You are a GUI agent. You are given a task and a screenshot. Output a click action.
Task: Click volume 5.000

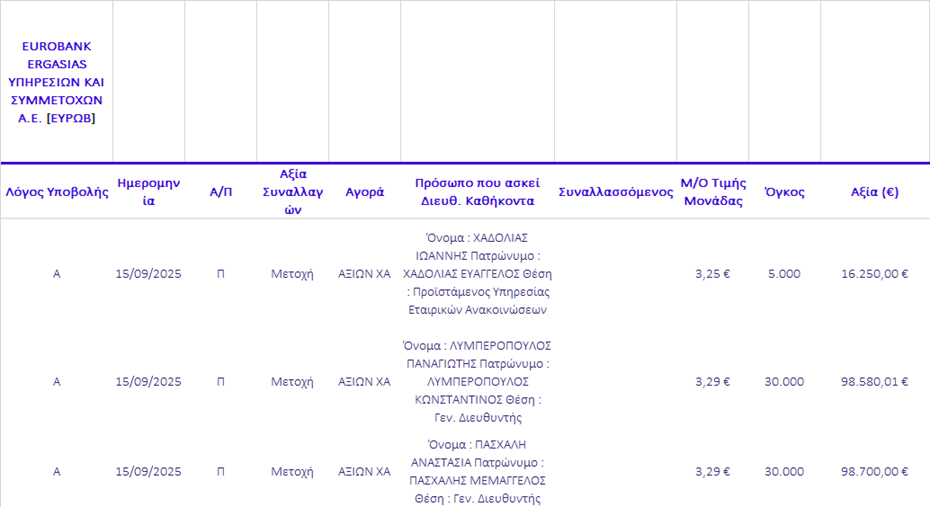click(x=784, y=274)
